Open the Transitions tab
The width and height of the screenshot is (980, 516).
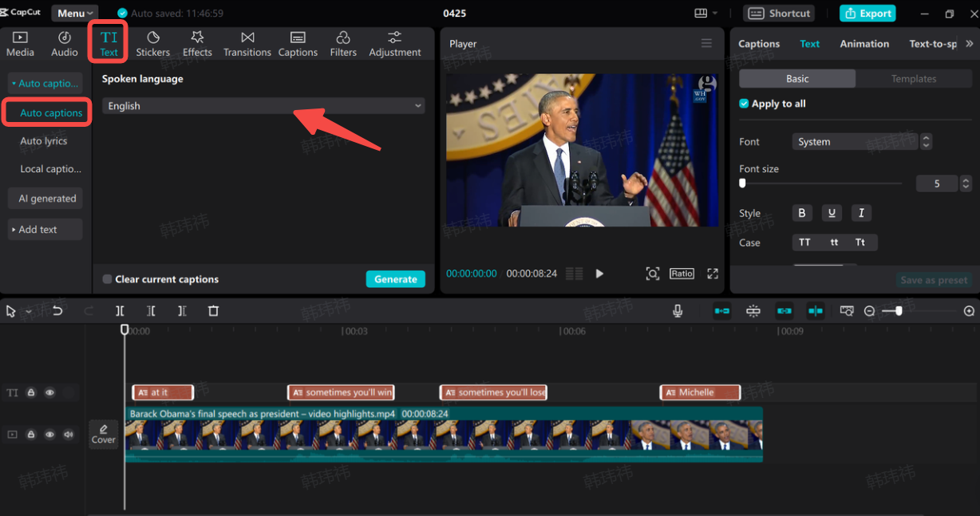[x=247, y=44]
